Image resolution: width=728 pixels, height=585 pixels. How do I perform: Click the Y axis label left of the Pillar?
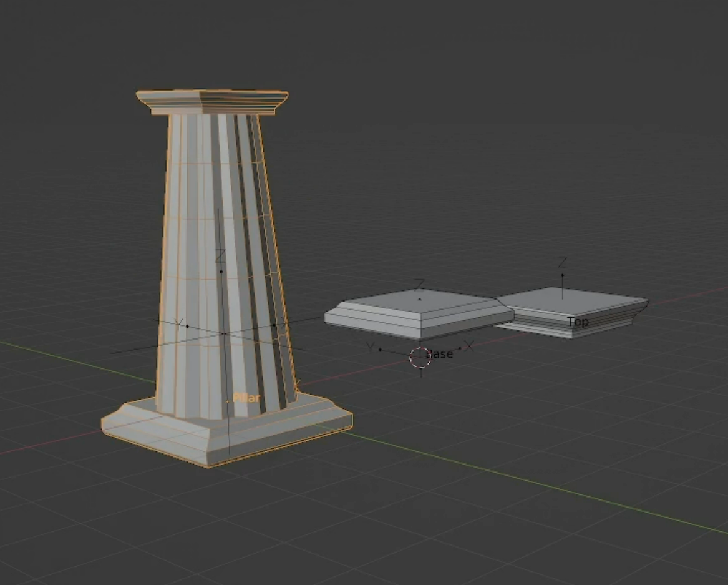click(178, 323)
